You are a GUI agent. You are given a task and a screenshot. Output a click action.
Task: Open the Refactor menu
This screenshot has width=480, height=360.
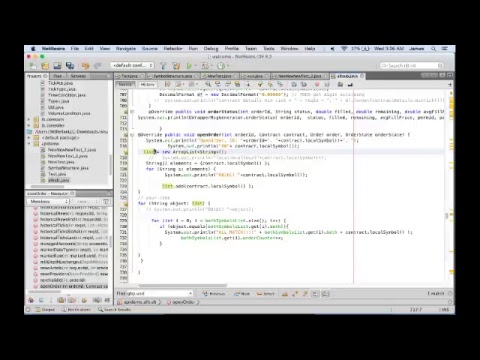pos(173,49)
